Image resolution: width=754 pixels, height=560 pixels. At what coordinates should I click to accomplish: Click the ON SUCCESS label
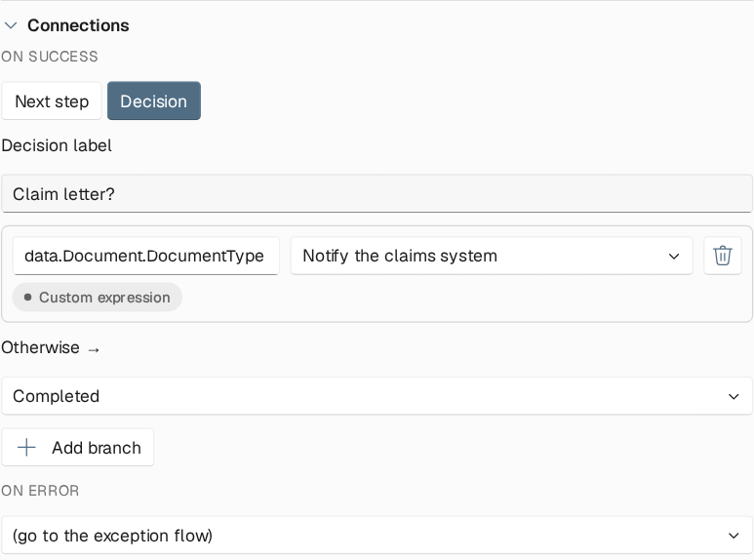point(50,57)
